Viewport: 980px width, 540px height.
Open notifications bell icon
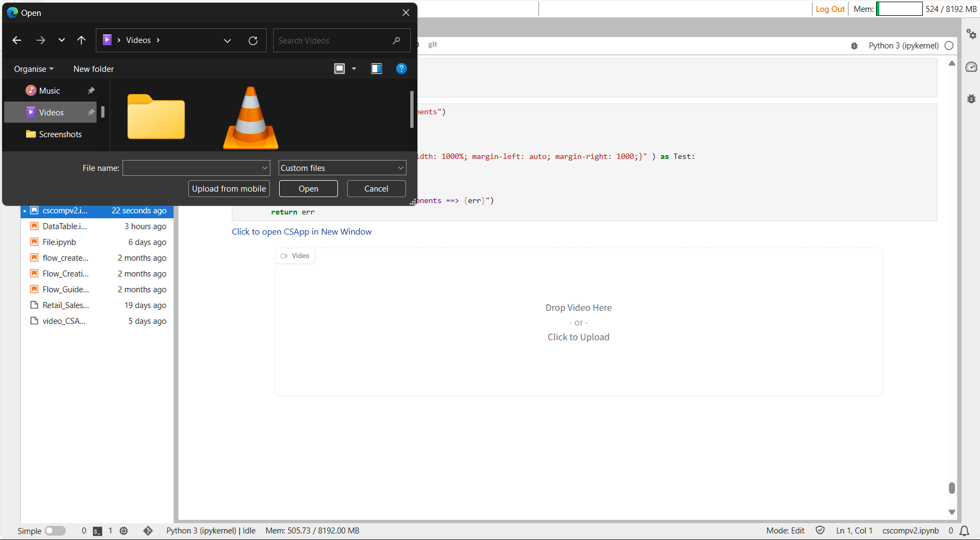[x=965, y=531]
